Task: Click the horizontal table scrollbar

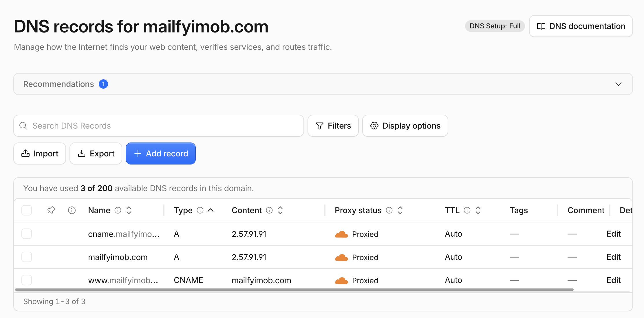Action: tap(294, 290)
